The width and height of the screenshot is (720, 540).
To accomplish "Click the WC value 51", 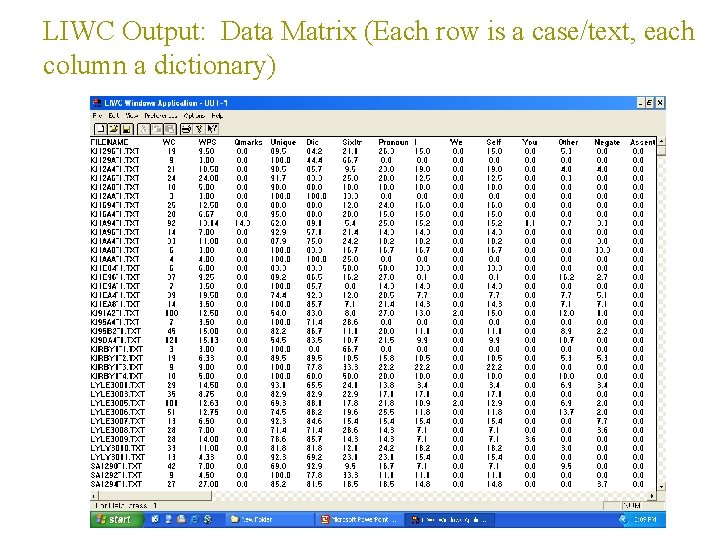I will (x=171, y=412).
